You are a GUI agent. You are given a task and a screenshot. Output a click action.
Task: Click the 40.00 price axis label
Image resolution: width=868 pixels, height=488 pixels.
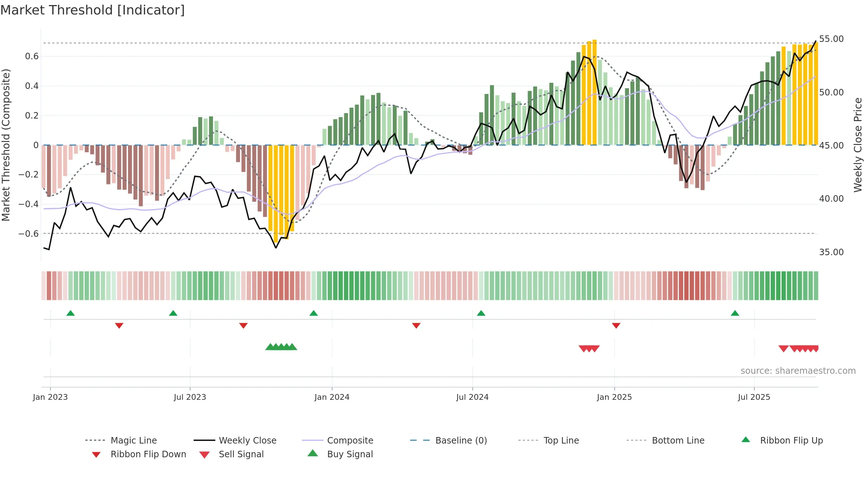(831, 199)
